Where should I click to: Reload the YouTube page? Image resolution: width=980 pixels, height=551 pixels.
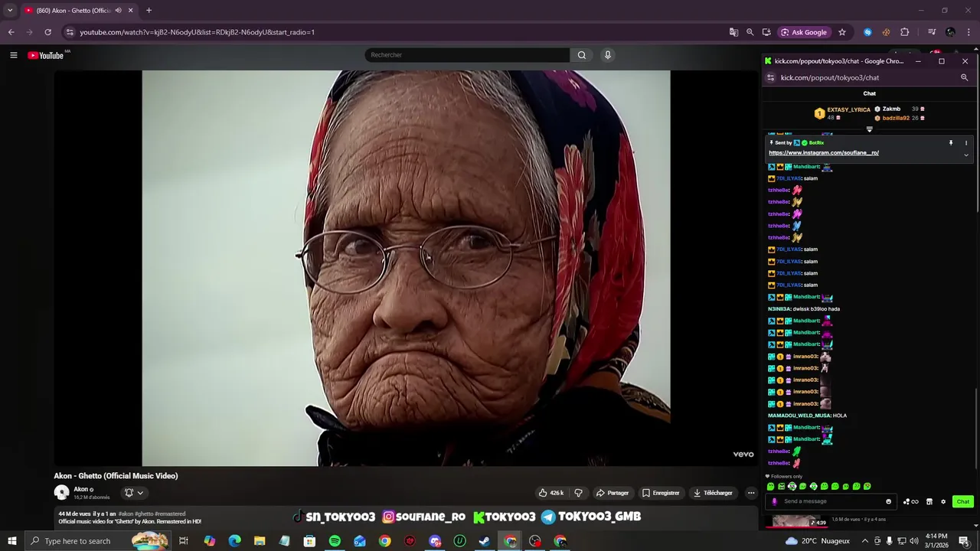click(x=47, y=32)
